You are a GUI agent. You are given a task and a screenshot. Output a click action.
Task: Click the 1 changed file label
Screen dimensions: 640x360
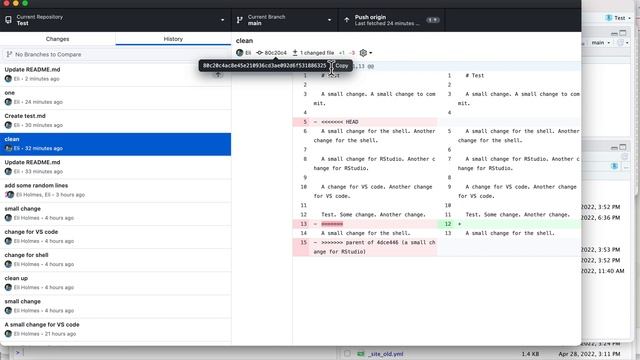pos(317,53)
